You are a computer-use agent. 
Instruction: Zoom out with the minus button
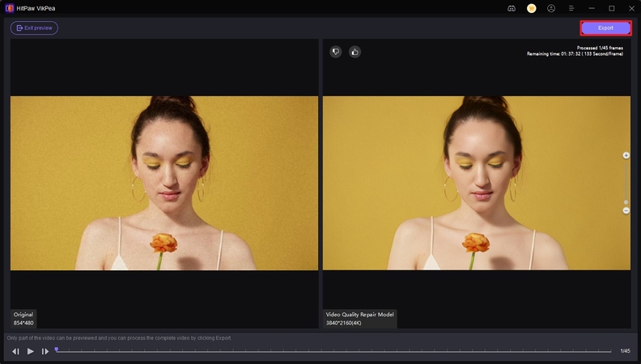[626, 210]
